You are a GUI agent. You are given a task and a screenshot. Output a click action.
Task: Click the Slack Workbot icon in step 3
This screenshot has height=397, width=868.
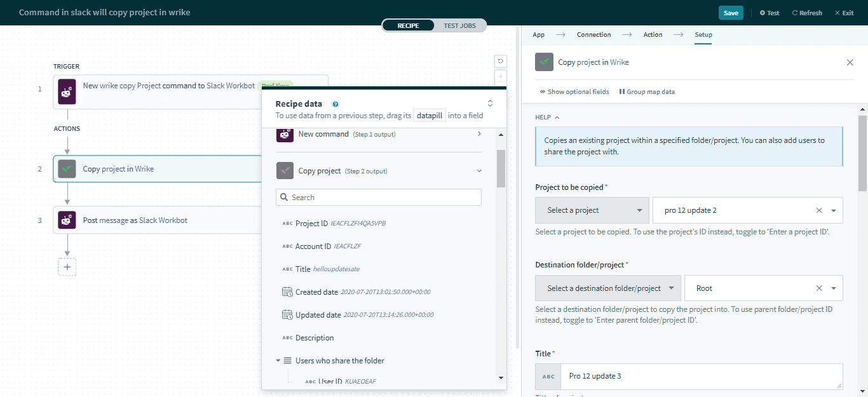[x=67, y=220]
